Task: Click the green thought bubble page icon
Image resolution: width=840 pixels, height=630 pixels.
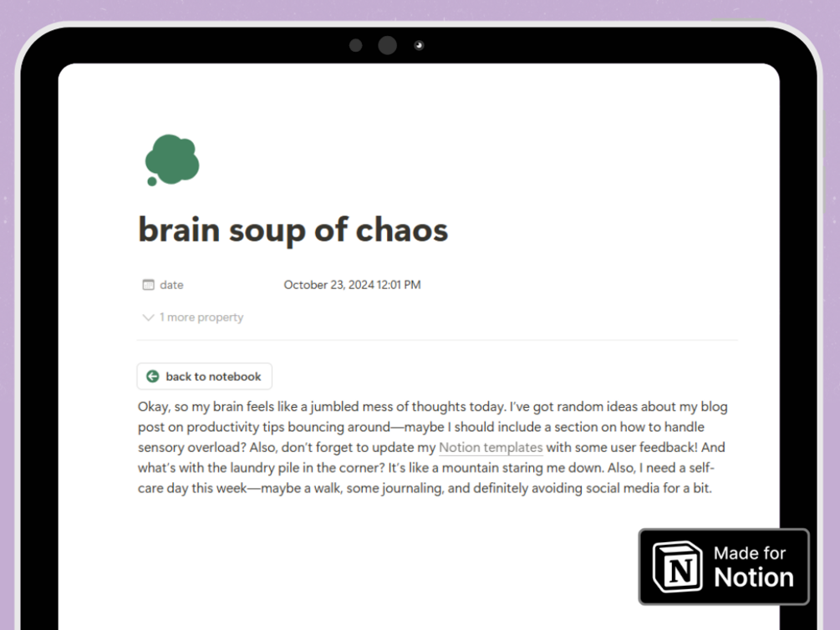Action: 172,160
